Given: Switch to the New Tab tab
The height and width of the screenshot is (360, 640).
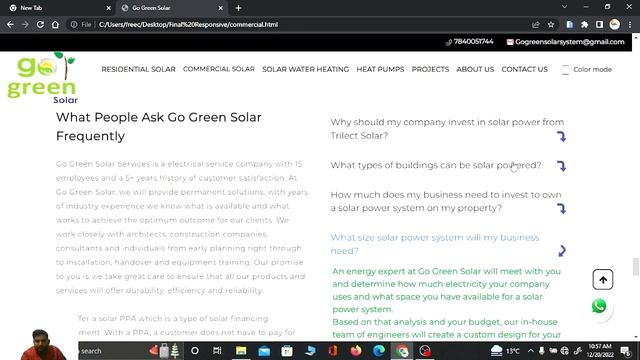Looking at the screenshot, I should tap(57, 8).
